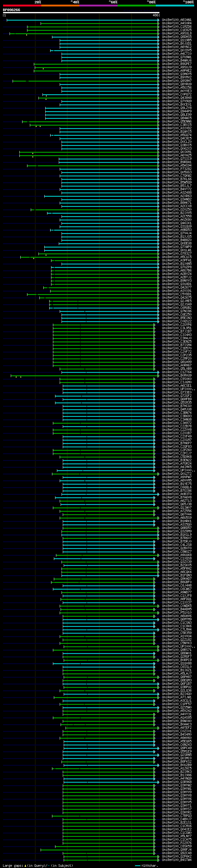Click hit label UniRef100_Q81A99
Viewport: 197px width, 868px height.
[176, 362]
